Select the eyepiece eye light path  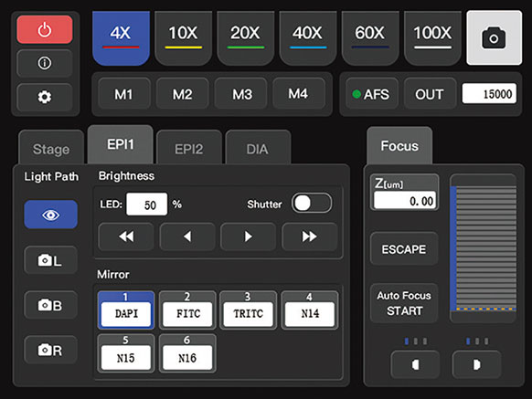tap(50, 215)
